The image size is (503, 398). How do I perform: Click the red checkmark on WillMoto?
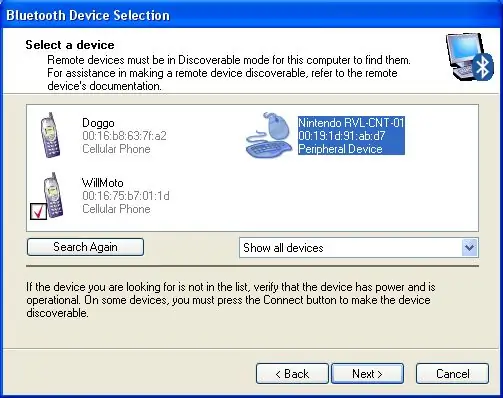pos(38,211)
